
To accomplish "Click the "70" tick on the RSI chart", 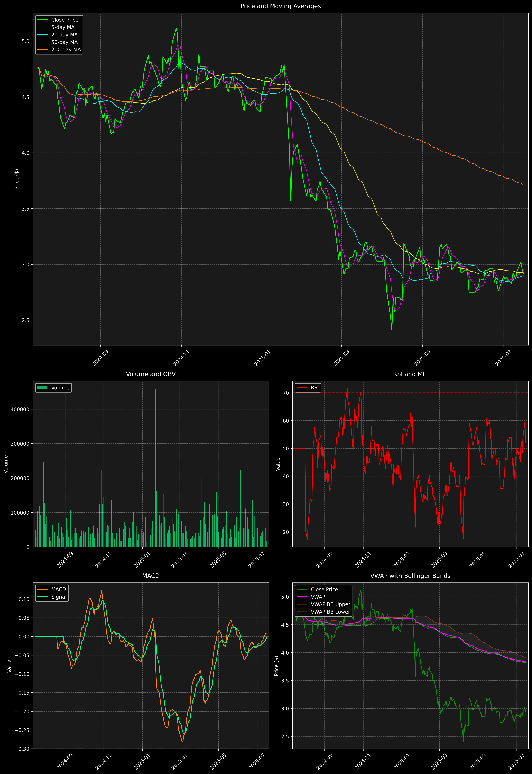I will coord(286,393).
